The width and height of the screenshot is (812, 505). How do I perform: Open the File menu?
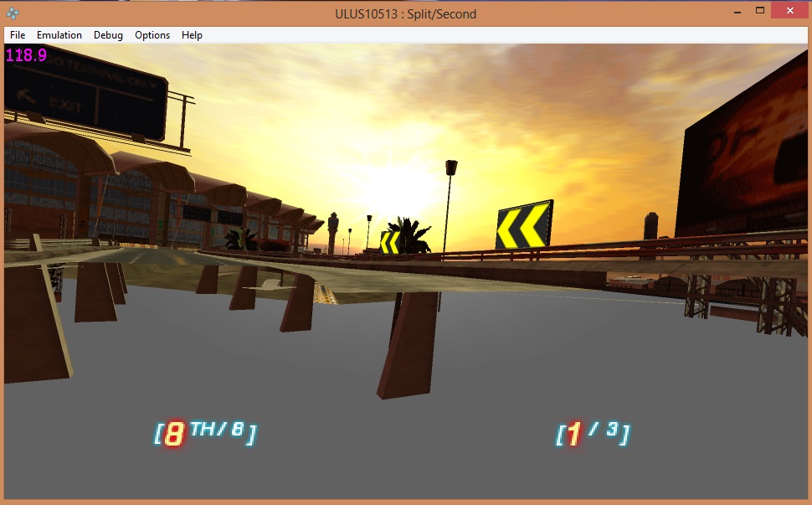pyautogui.click(x=18, y=35)
